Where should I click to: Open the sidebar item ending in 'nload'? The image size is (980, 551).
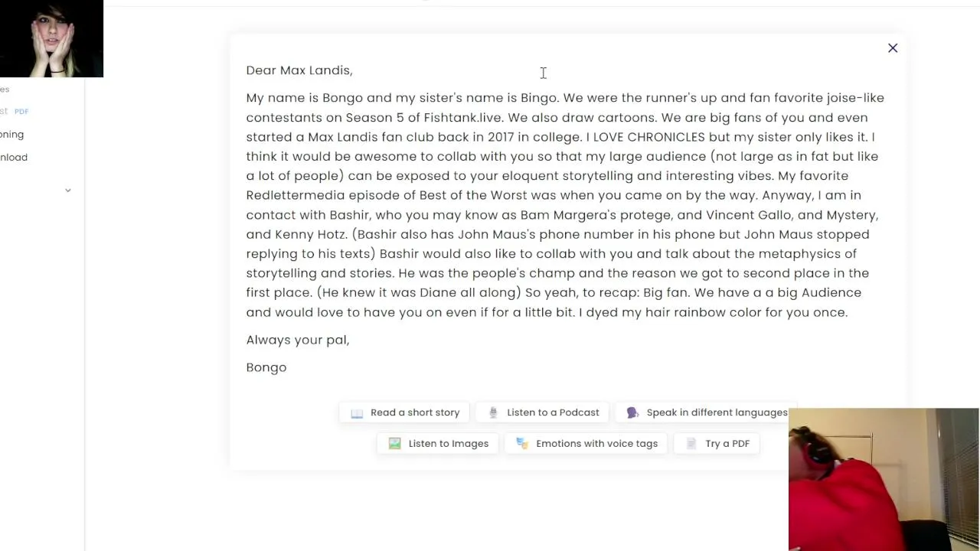pyautogui.click(x=14, y=157)
